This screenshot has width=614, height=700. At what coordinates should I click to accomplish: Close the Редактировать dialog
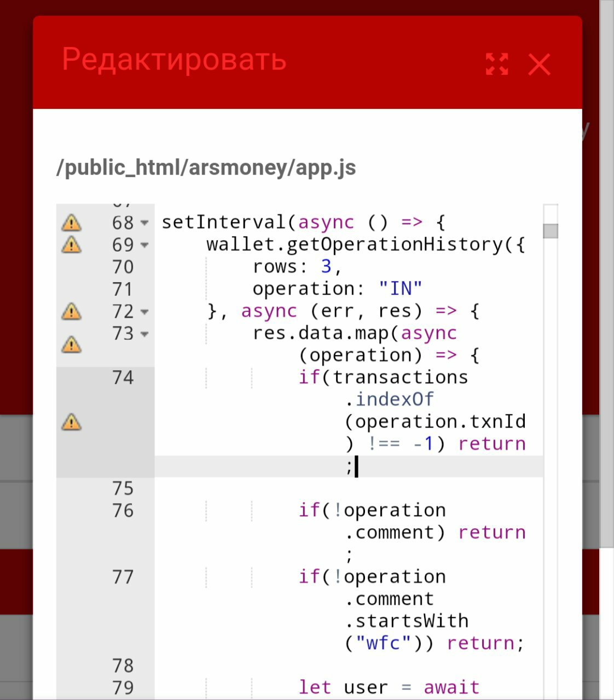[540, 65]
